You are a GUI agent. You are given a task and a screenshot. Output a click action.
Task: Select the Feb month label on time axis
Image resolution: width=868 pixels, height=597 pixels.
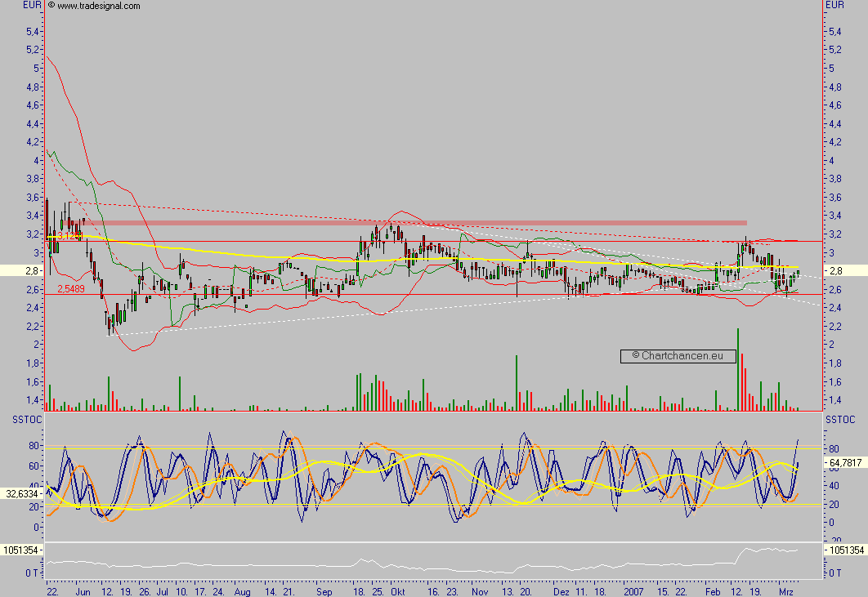[x=713, y=591]
